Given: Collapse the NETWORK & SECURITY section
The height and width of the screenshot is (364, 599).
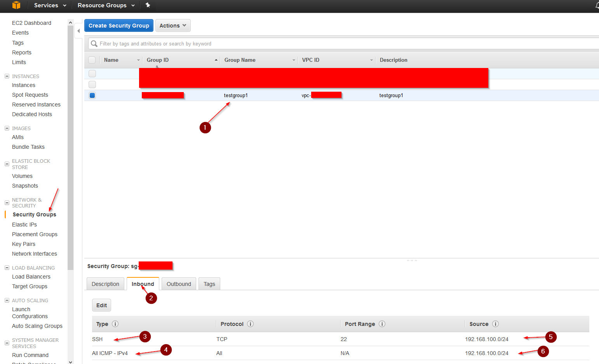Looking at the screenshot, I should tap(7, 203).
